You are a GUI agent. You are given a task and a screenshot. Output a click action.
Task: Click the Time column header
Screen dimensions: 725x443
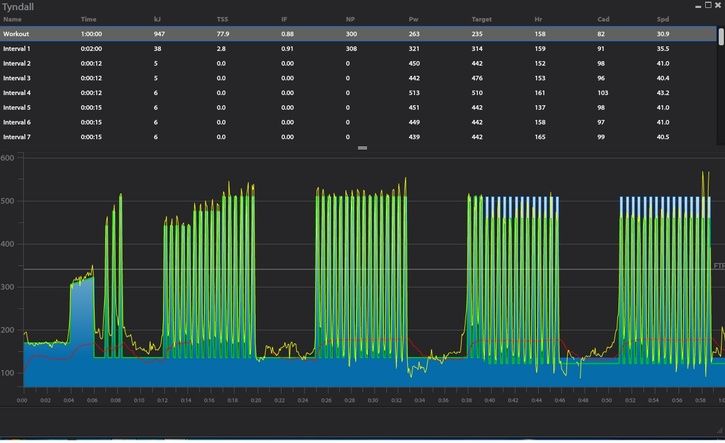pyautogui.click(x=88, y=19)
